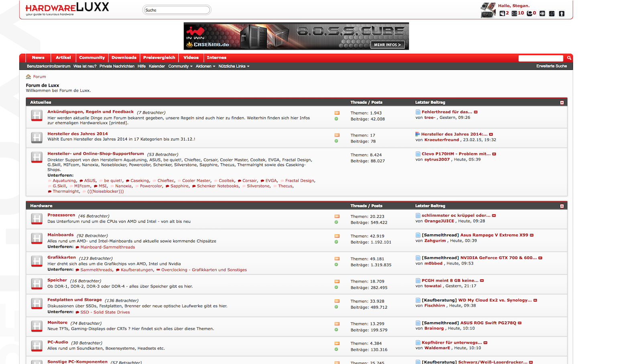This screenshot has width=642, height=364.
Task: Click the Suche field in the header
Action: pyautogui.click(x=177, y=10)
